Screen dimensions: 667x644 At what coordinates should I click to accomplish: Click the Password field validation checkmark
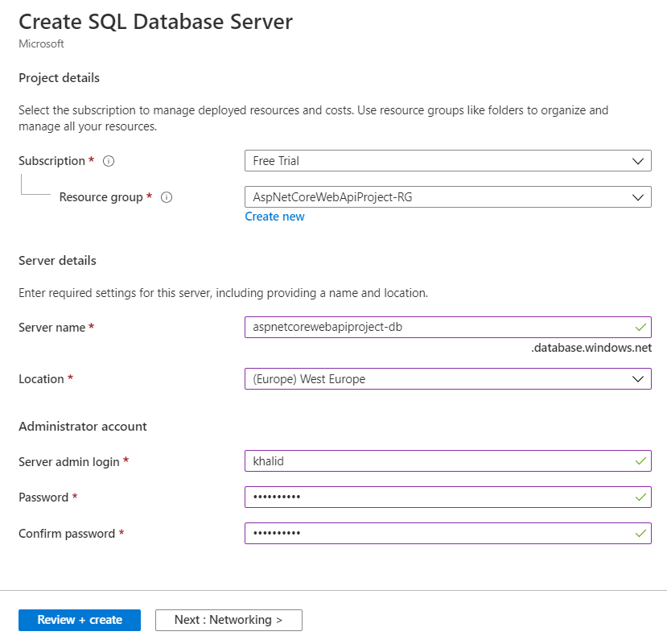coord(640,497)
